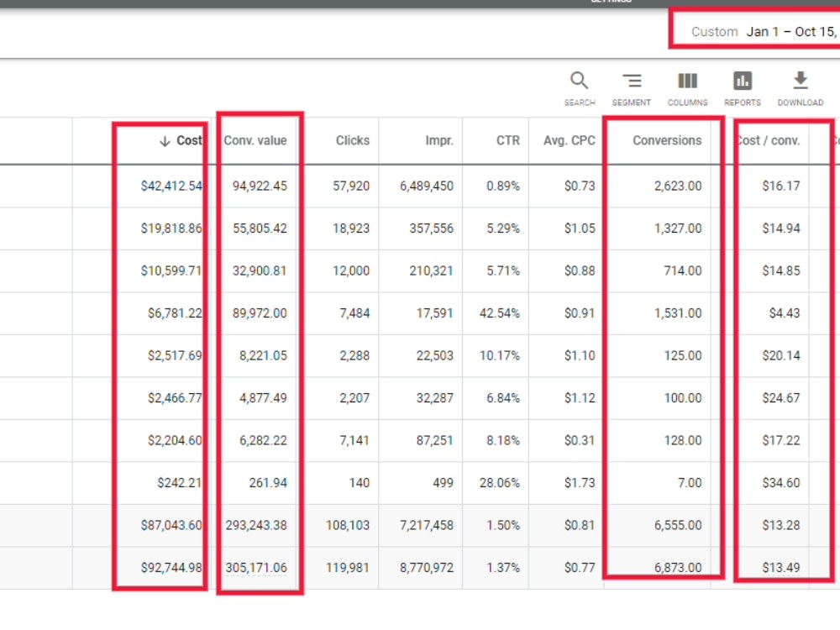Viewport: 840px width, 630px height.
Task: Click CTR value 0.89%
Action: [503, 186]
